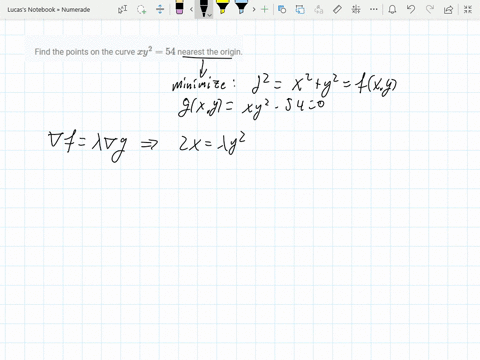Select the yellow highlighter pen
This screenshot has width=480, height=360.
222,7
